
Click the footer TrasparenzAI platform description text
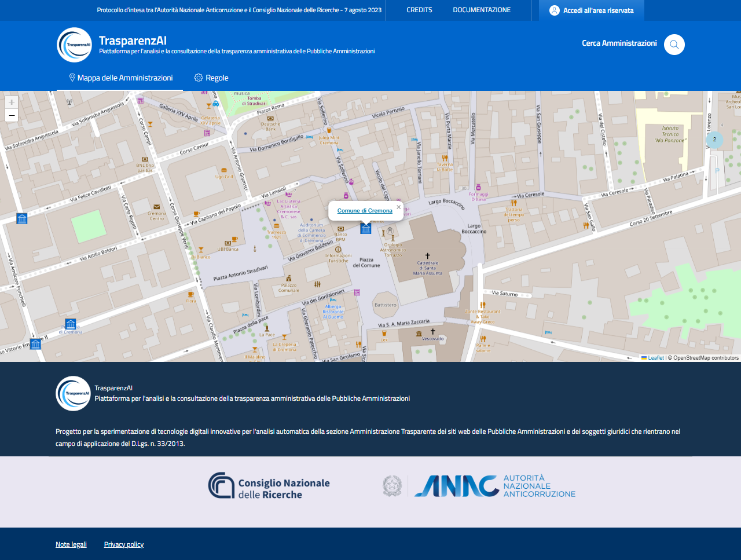click(x=252, y=398)
